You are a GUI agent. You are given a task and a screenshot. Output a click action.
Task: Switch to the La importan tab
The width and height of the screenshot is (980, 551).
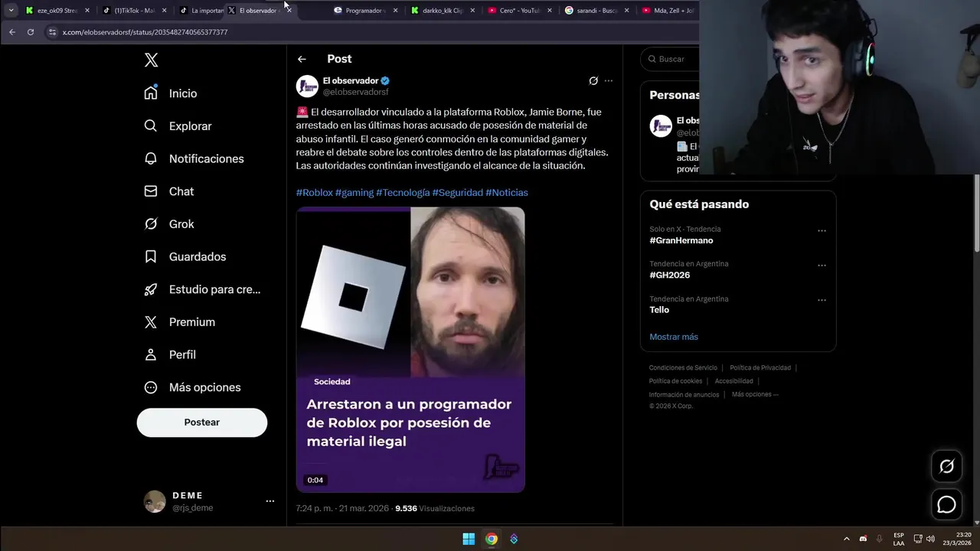201,11
